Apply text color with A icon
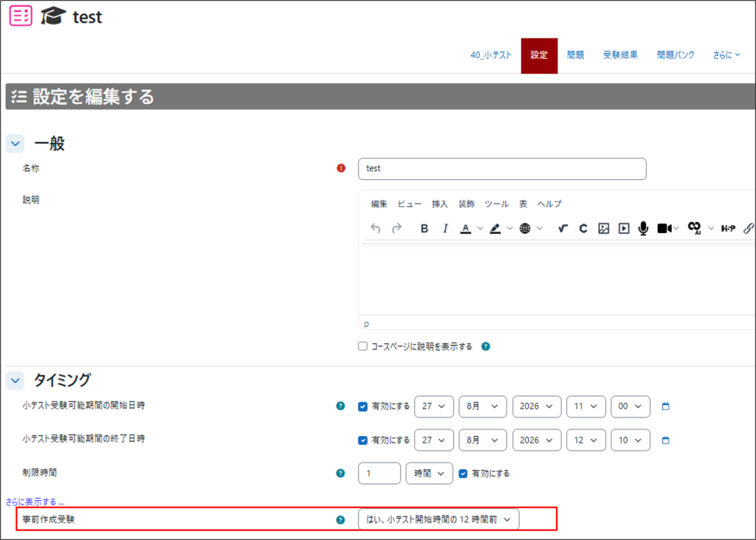The height and width of the screenshot is (540, 756). click(x=465, y=229)
